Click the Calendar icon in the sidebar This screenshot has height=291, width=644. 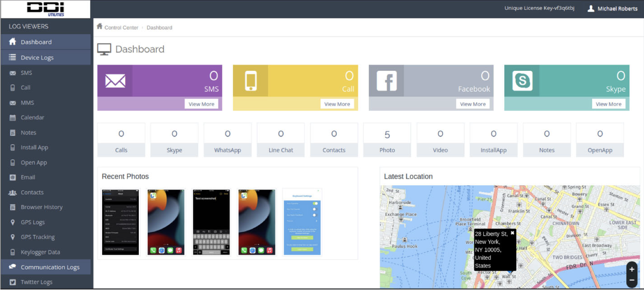[13, 118]
